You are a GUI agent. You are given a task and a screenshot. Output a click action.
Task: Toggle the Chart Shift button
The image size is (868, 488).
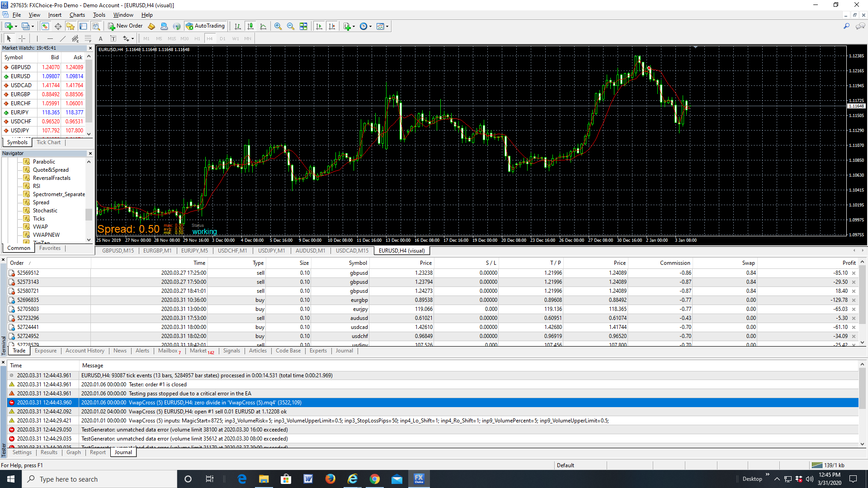point(332,26)
